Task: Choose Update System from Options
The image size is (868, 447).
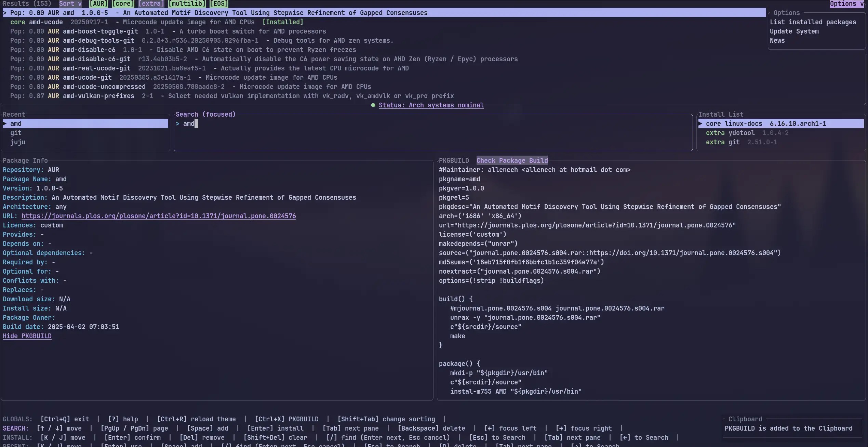Action: [794, 31]
